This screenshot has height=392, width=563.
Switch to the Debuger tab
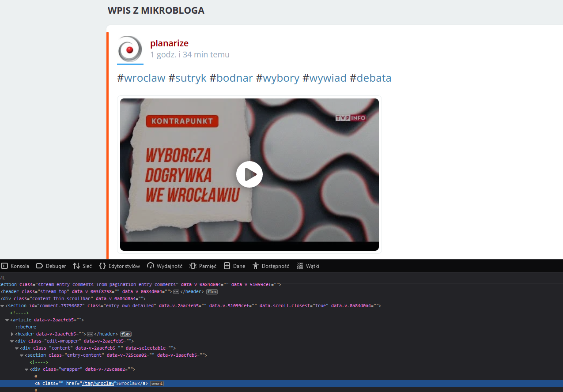tap(51, 266)
